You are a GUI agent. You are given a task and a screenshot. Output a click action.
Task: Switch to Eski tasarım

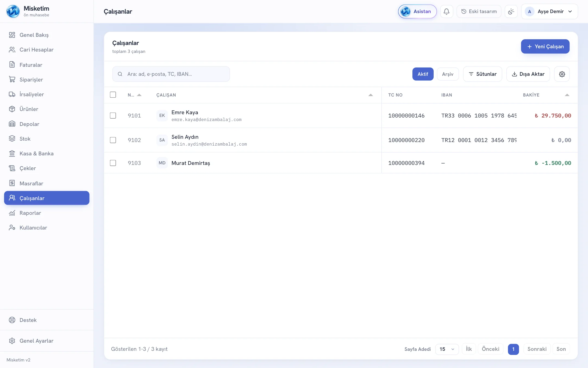[479, 11]
